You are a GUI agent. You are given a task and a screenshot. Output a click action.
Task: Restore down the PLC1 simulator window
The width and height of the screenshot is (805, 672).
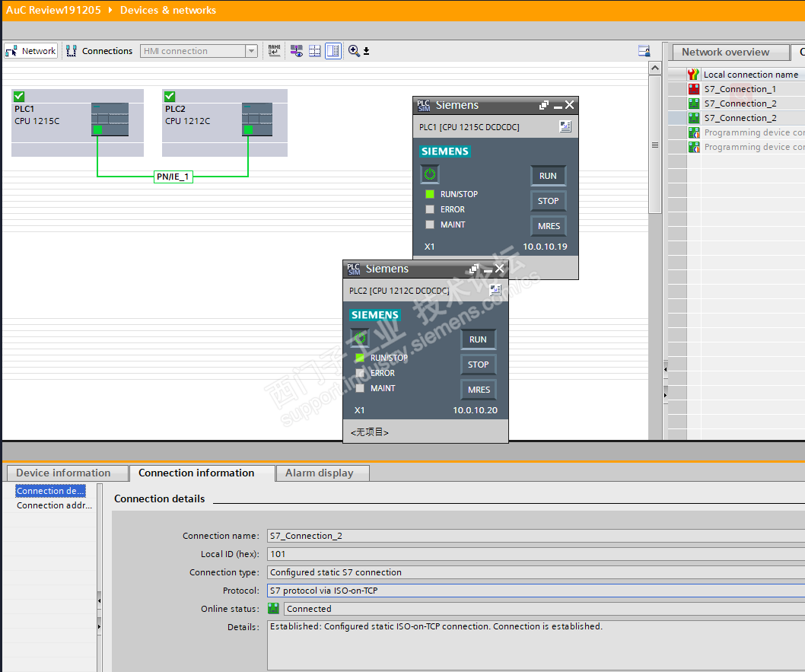(544, 105)
